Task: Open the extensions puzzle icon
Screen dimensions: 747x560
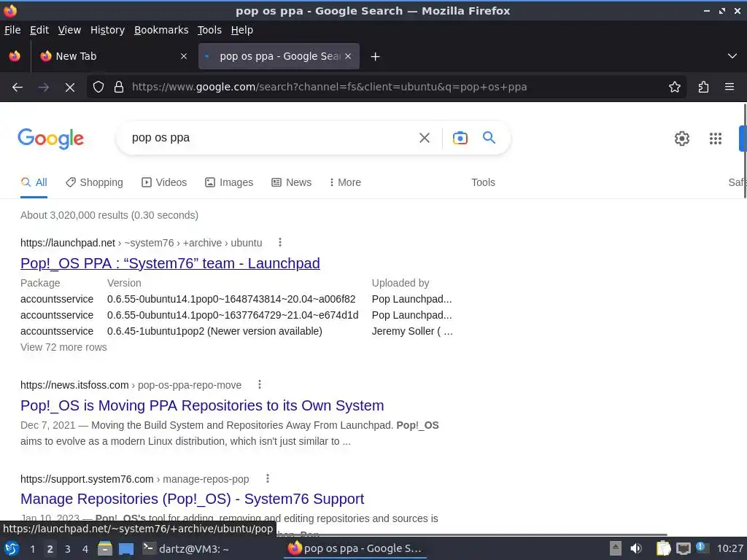Action: click(x=704, y=87)
